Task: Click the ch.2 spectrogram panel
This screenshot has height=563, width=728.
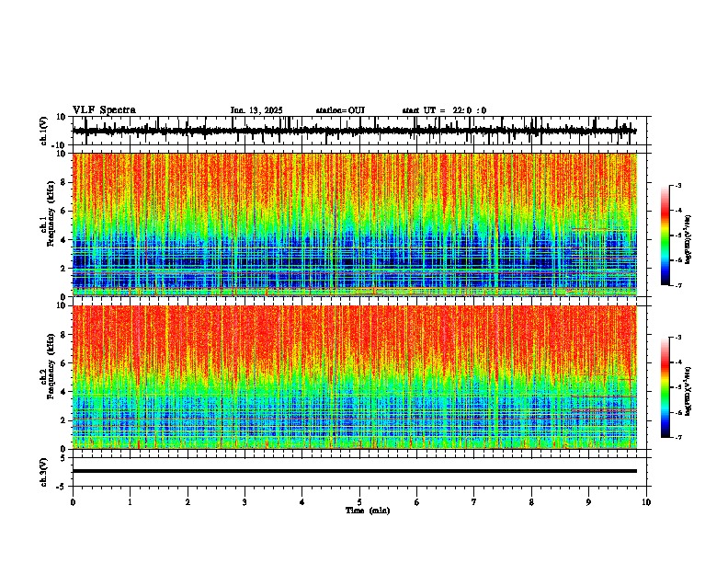Action: pos(355,377)
